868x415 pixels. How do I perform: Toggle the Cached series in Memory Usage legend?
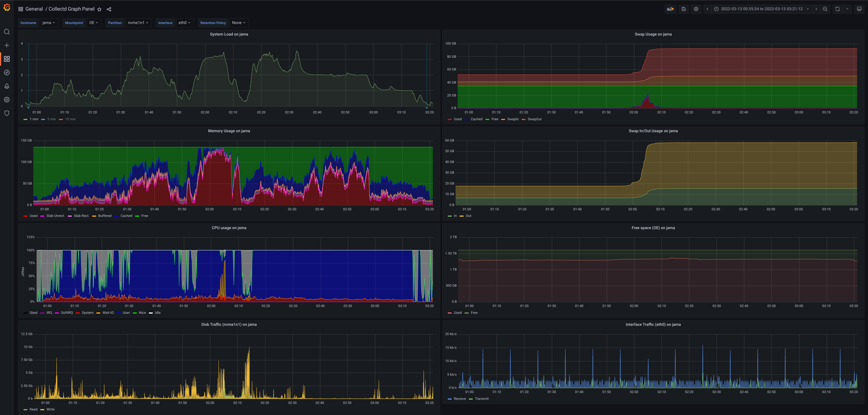pos(126,216)
